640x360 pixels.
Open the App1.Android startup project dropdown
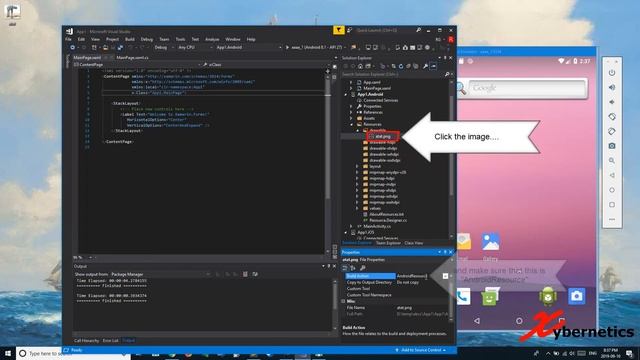pos(248,47)
